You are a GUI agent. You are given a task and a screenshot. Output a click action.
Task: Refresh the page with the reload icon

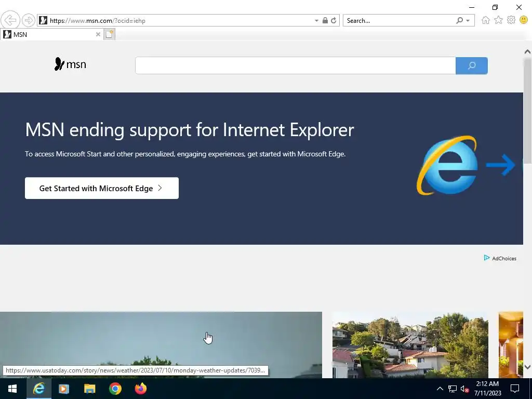tap(334, 20)
